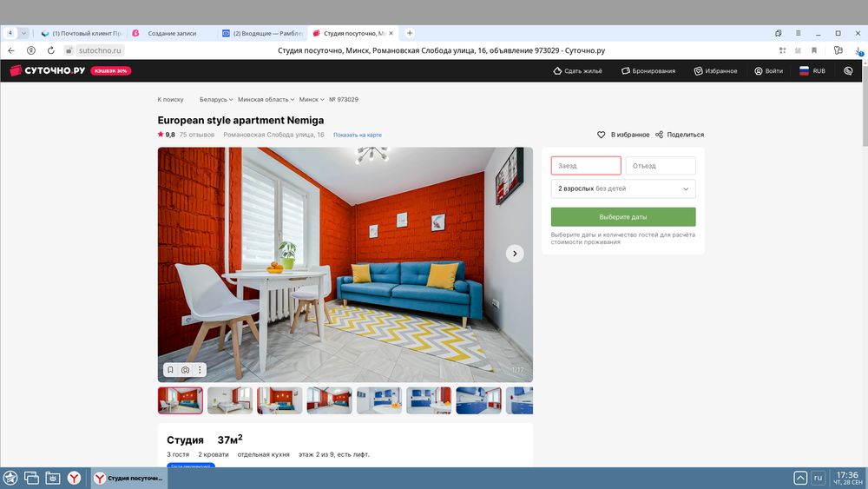Viewport: 868px width, 489px height.
Task: Open Yandex Browser from the taskbar
Action: (x=76, y=478)
